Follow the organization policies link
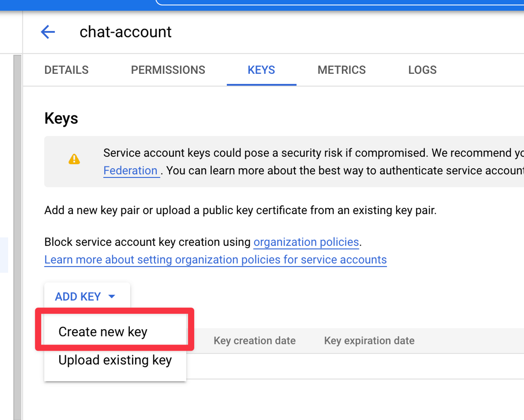Screen dimensions: 524x420 coord(306,242)
